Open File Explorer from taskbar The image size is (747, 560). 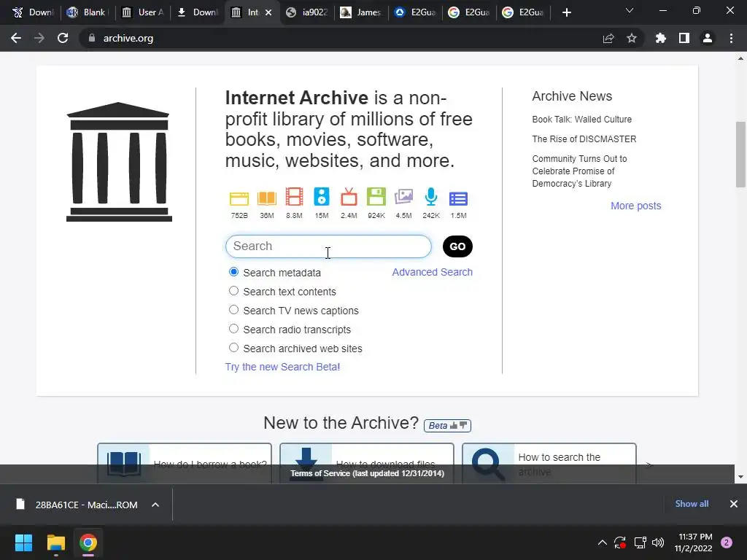pos(55,542)
